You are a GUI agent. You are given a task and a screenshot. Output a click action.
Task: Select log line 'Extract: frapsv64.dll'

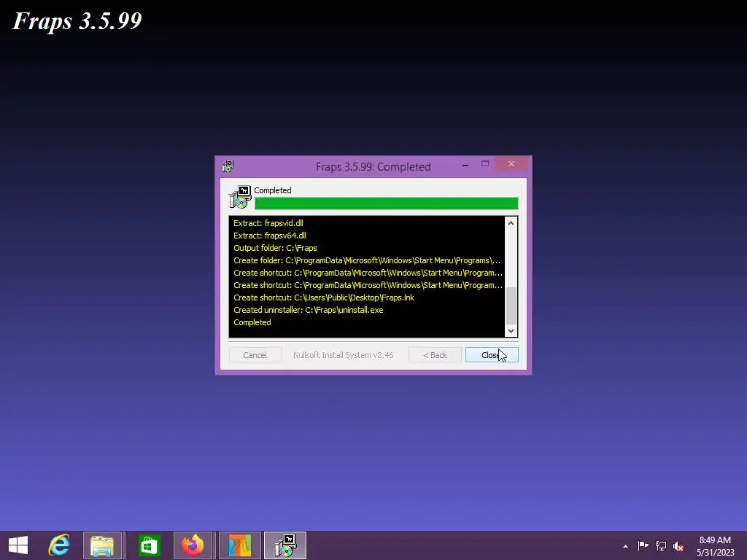coord(270,236)
